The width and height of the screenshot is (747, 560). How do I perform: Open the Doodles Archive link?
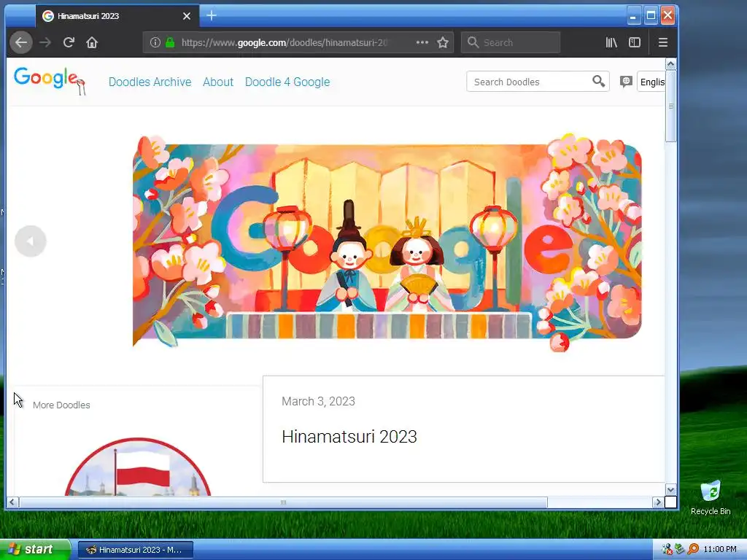click(150, 82)
